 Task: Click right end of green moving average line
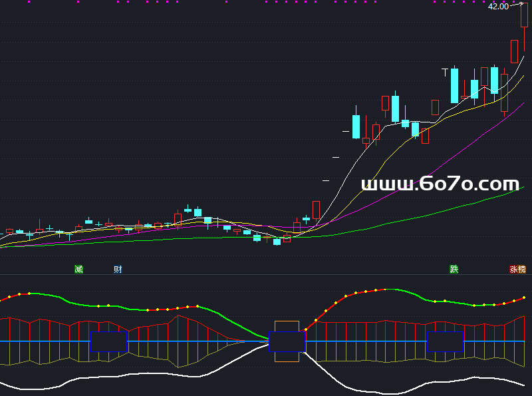coord(516,189)
